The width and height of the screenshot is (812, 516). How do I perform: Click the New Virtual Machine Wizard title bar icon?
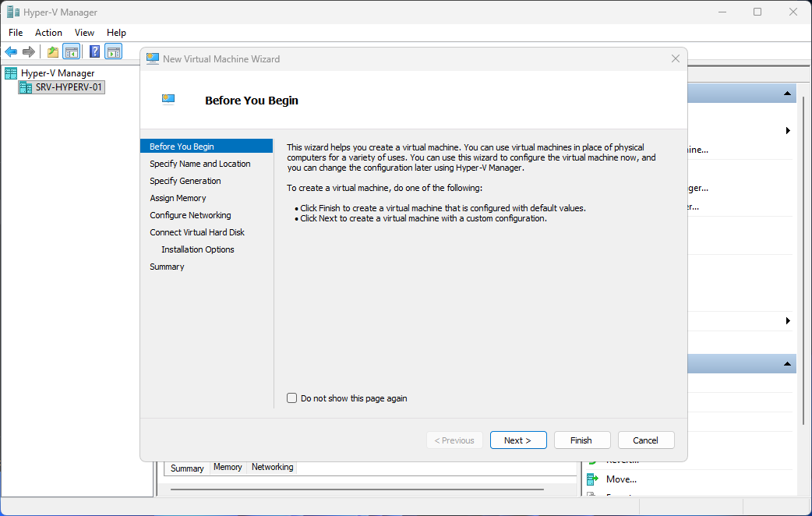[153, 58]
